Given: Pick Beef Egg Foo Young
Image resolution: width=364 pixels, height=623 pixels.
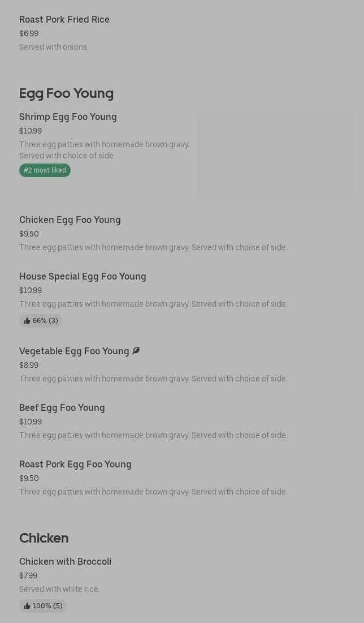Looking at the screenshot, I should (62, 408).
